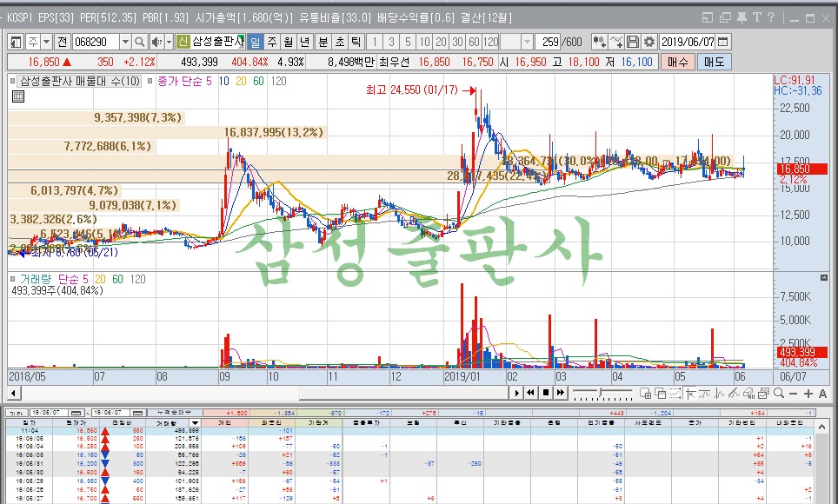Click the add line chart icon
Screen dimensions: 838x504
616,42
